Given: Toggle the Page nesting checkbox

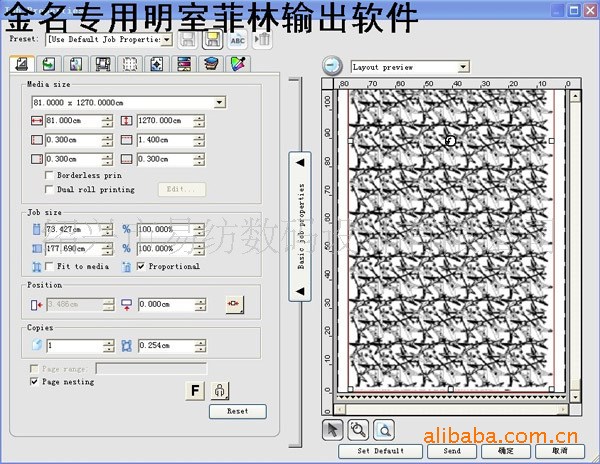Looking at the screenshot, I should (35, 381).
